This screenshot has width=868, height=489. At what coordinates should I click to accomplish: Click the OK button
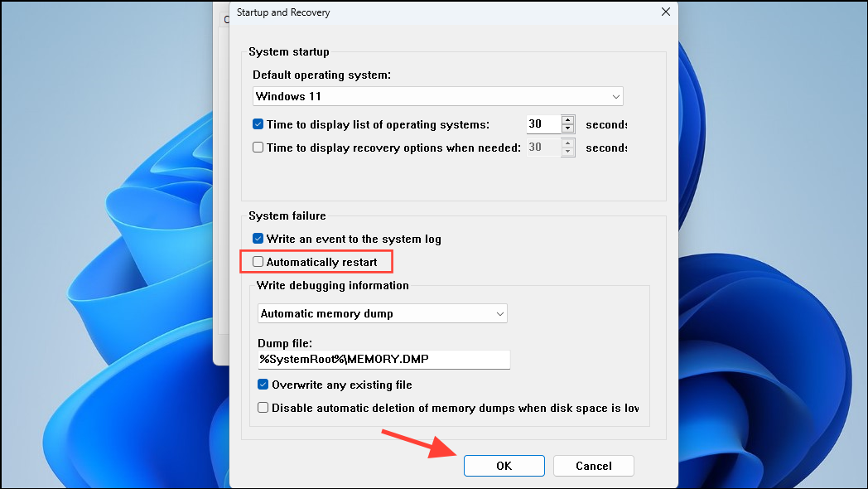click(x=504, y=465)
